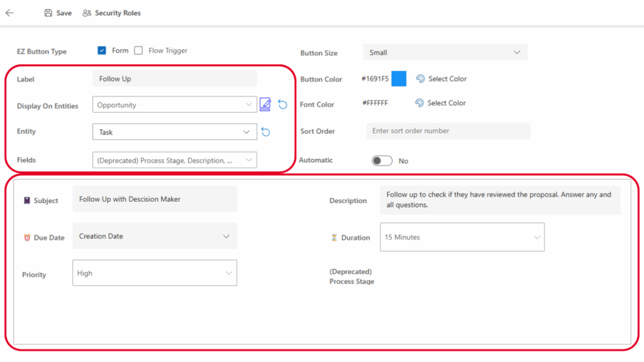Click Button Color palette icon

[420, 79]
